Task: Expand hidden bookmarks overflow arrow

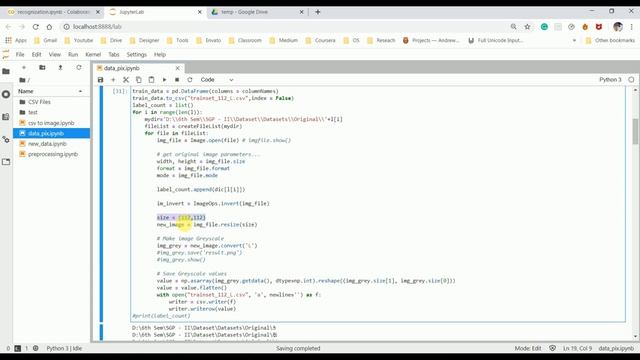Action: [x=574, y=40]
